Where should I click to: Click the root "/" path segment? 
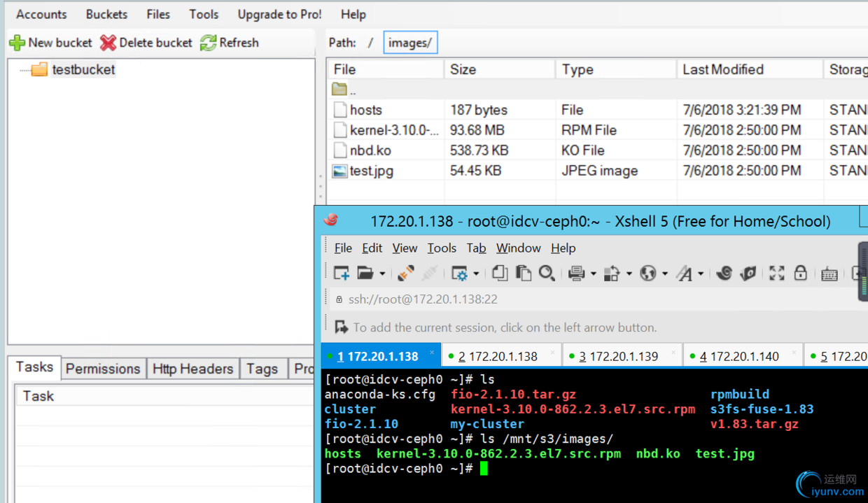coord(370,43)
